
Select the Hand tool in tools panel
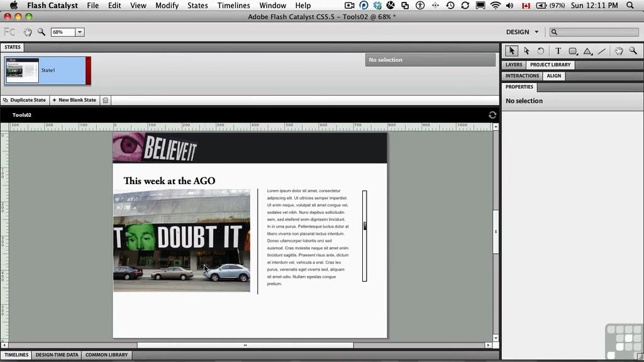[x=619, y=51]
